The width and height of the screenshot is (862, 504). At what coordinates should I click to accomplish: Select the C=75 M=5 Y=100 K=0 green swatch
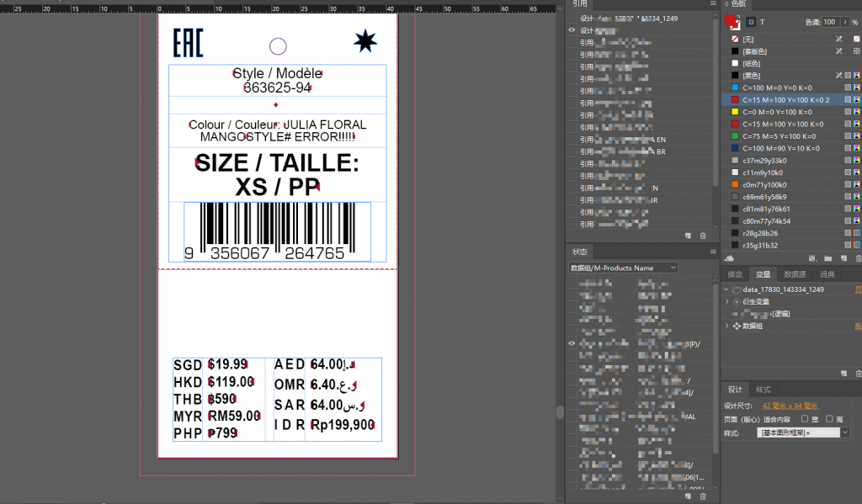click(790, 135)
